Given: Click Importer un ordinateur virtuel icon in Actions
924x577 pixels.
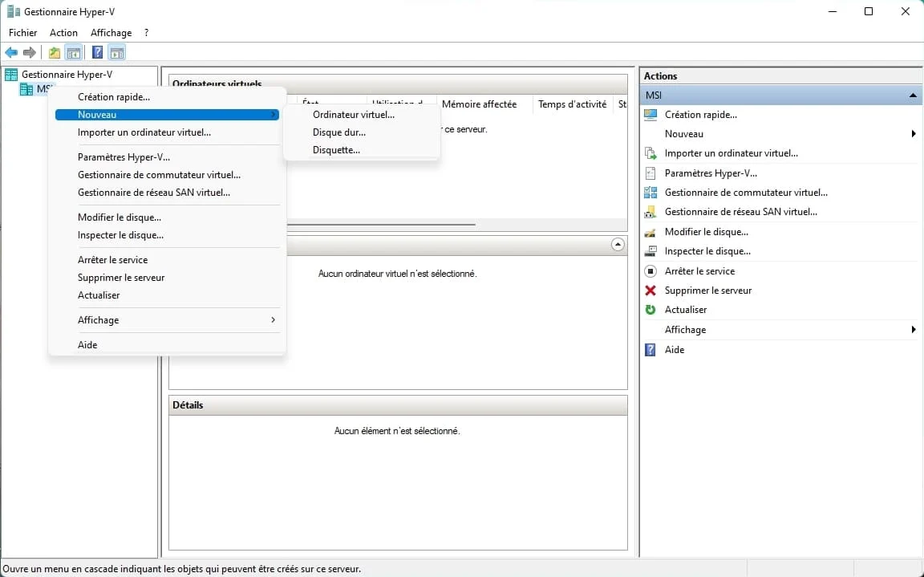Looking at the screenshot, I should click(x=650, y=153).
